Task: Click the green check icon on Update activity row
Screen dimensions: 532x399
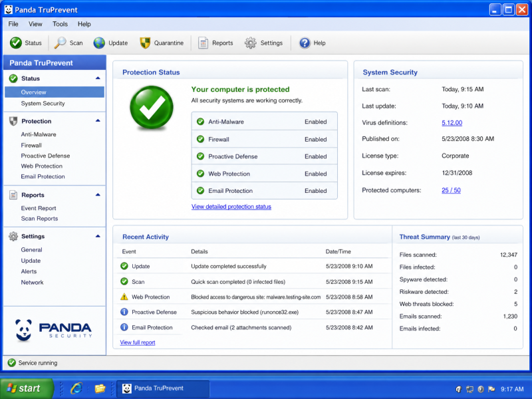Action: click(124, 266)
